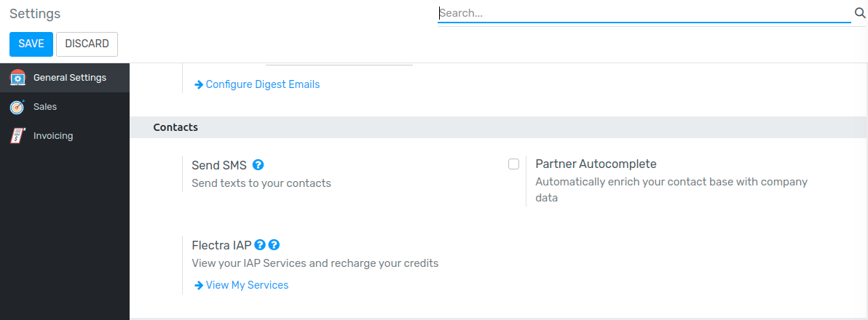Click second help icon beside Flectra IAP
This screenshot has height=320, width=868.
tap(274, 245)
